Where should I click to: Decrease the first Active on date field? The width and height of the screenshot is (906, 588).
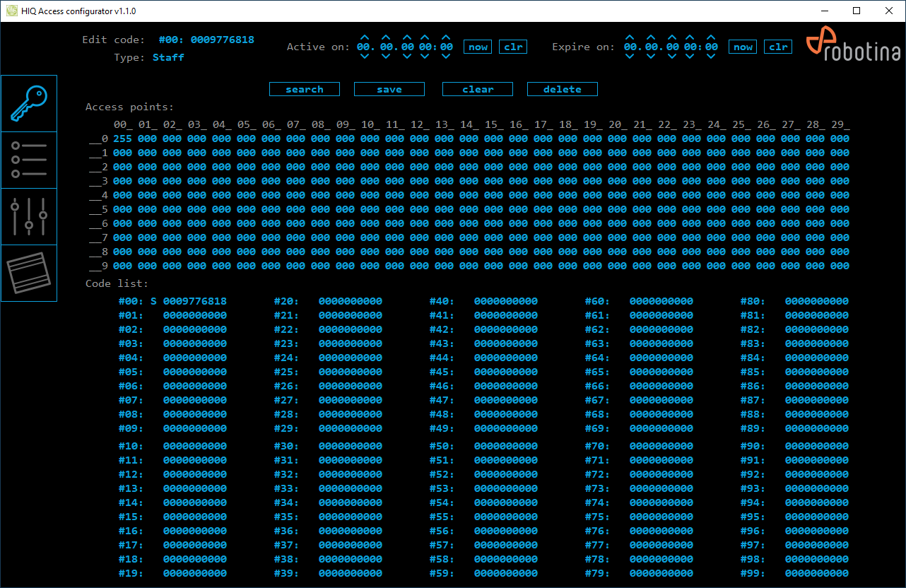[x=365, y=57]
